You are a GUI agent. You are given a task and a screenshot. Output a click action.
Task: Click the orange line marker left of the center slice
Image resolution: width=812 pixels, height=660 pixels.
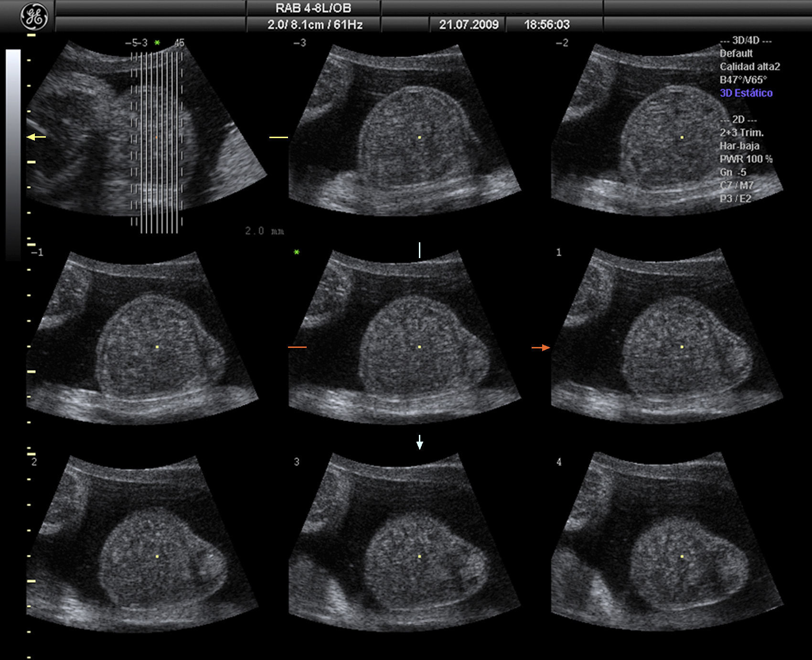pyautogui.click(x=297, y=347)
